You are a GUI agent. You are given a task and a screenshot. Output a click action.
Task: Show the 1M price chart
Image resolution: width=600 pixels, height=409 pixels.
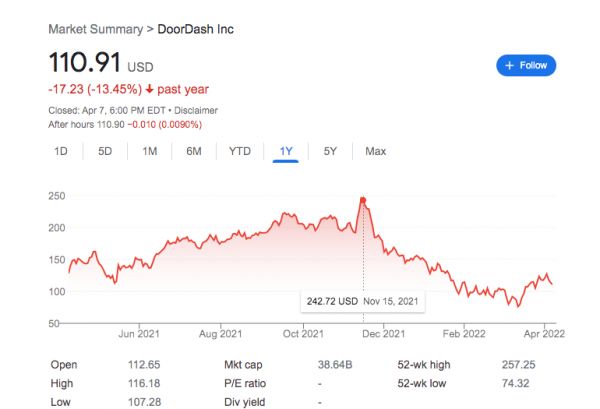click(x=150, y=151)
